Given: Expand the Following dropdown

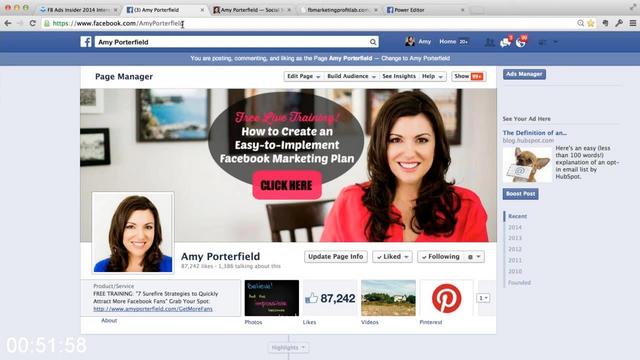Looking at the screenshot, I should click(x=441, y=257).
